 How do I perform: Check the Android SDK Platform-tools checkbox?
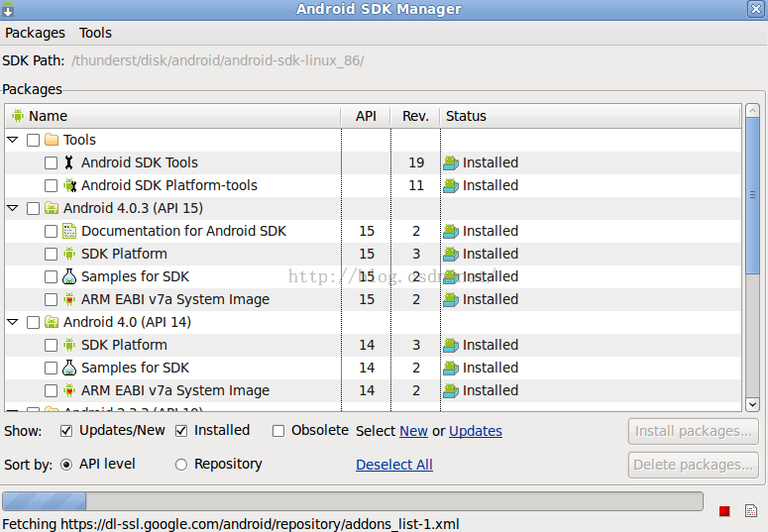pyautogui.click(x=51, y=185)
